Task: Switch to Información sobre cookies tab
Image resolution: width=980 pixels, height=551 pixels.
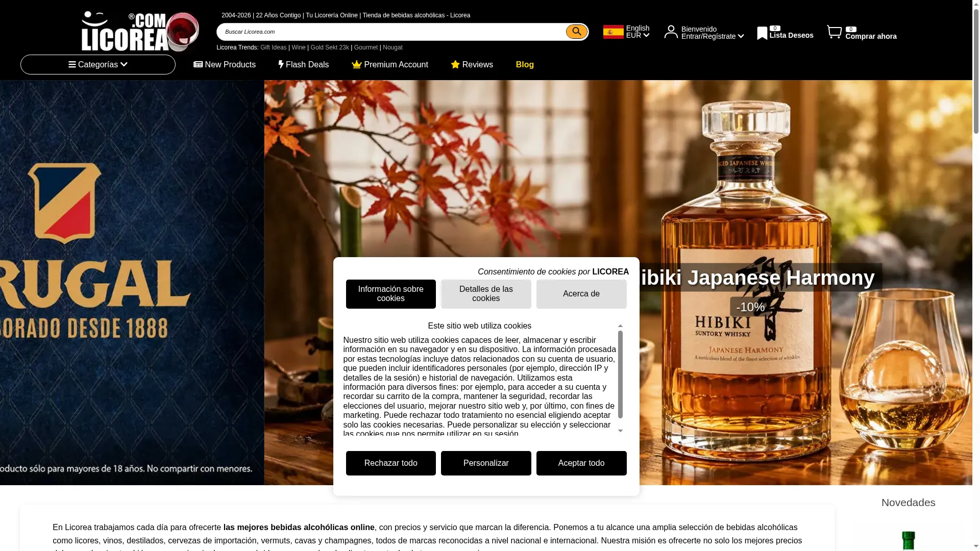Action: click(x=390, y=294)
